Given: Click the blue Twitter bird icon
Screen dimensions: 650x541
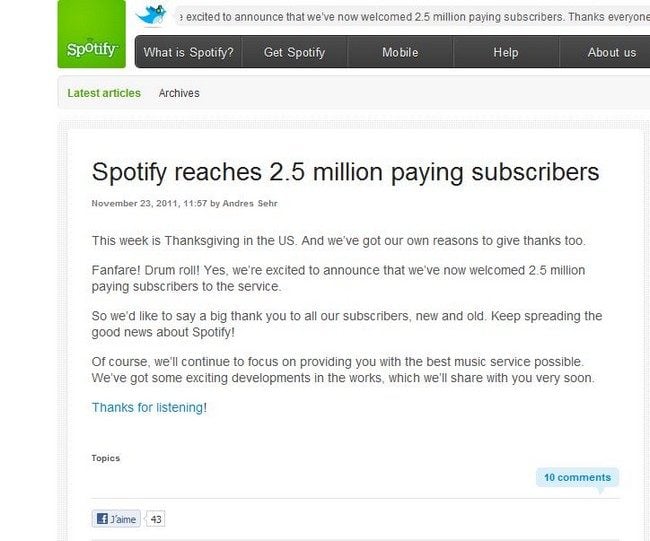Looking at the screenshot, I should (152, 15).
